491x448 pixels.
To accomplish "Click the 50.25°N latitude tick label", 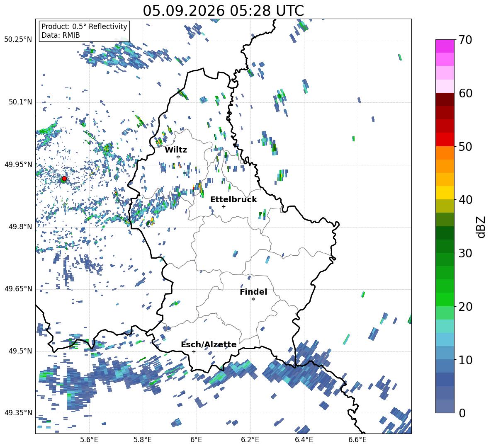I will tap(18, 40).
